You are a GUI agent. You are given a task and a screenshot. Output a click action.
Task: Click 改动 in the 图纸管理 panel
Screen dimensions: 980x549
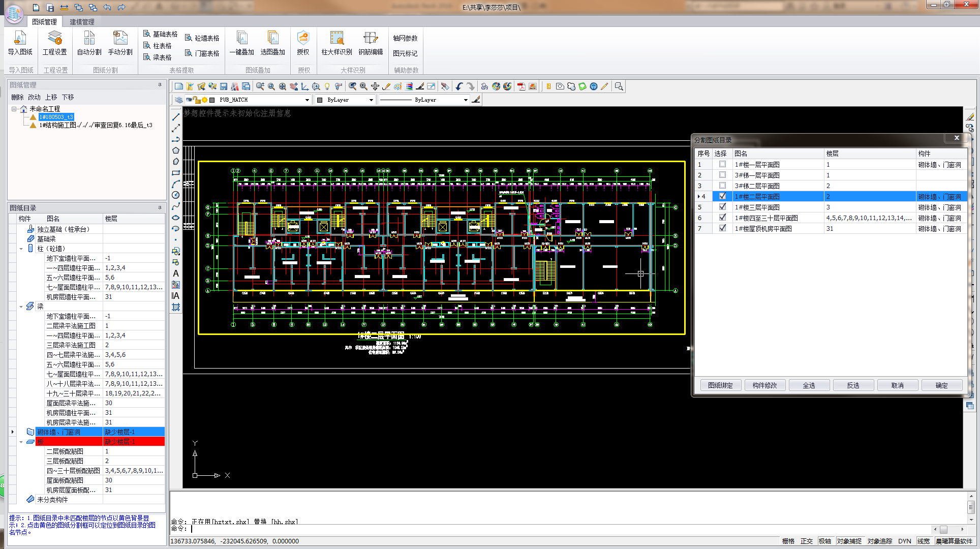click(x=34, y=97)
